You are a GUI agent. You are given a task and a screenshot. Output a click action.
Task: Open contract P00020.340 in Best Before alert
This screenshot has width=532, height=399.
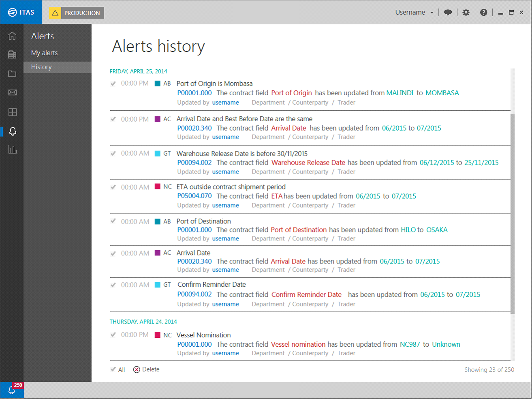[x=194, y=128]
